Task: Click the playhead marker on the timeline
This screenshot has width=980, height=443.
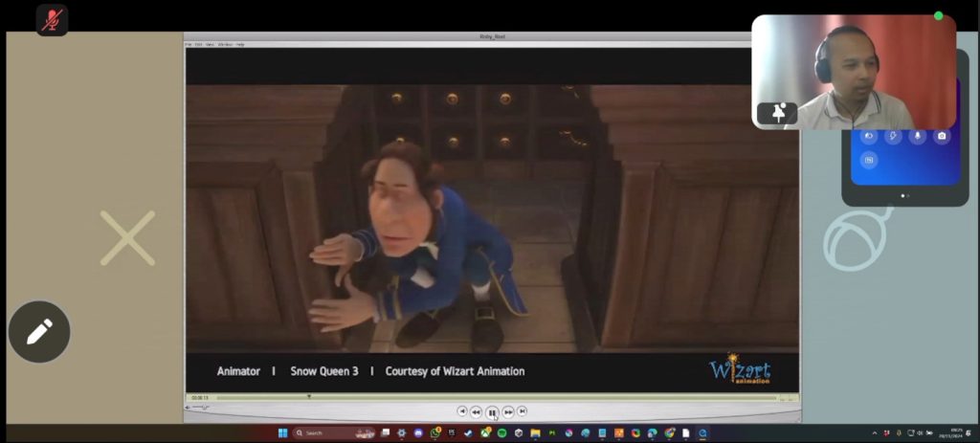Action: 309,396
